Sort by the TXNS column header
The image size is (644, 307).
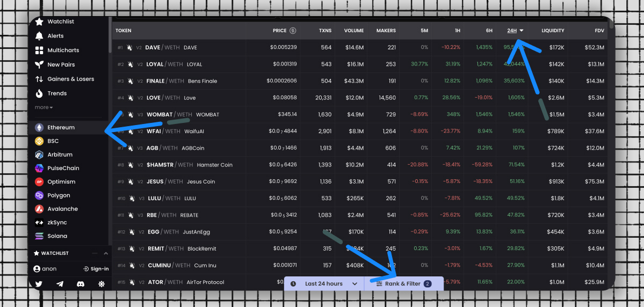(x=325, y=31)
